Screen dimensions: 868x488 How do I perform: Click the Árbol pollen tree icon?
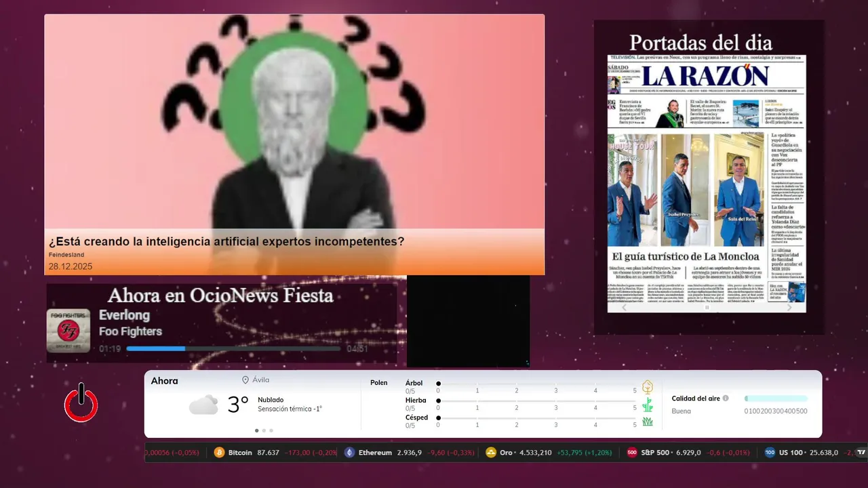point(648,387)
